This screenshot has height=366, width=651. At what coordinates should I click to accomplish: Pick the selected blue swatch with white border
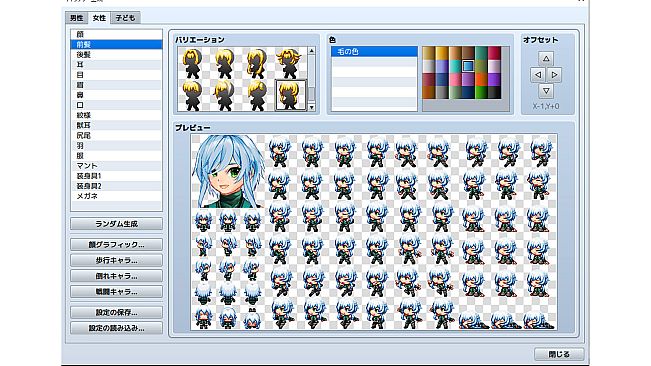[468, 66]
